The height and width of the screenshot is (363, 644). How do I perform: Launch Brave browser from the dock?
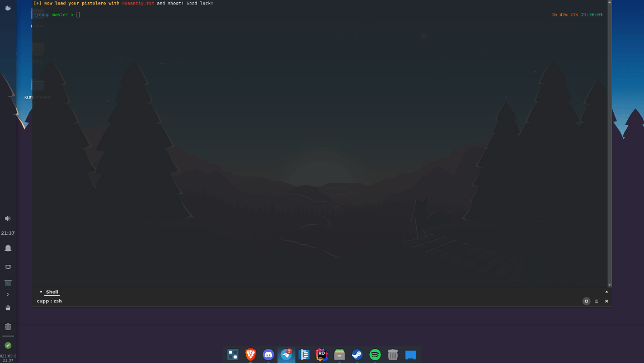click(251, 355)
